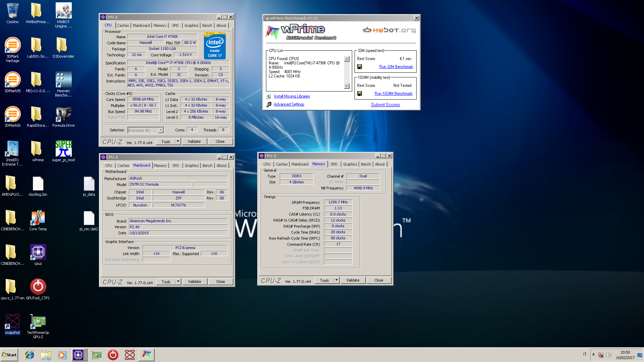The width and height of the screenshot is (644, 362).
Task: Switch to Caches tab in top CPU-Z window
Action: pyautogui.click(x=123, y=25)
